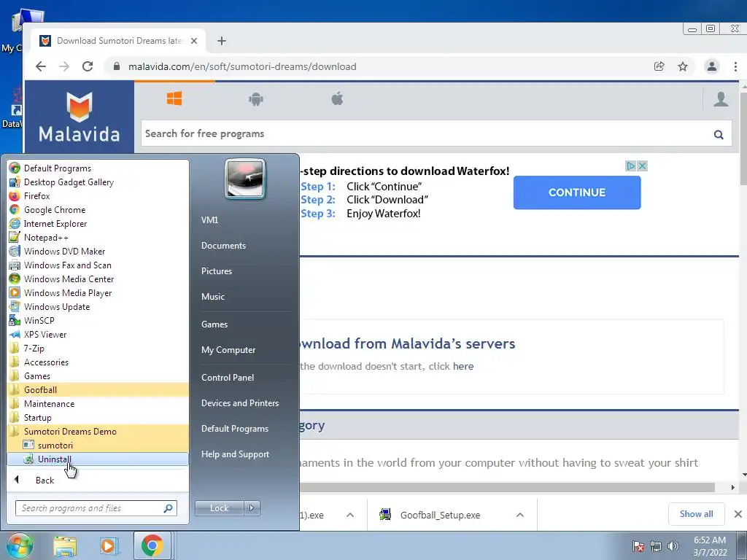
Task: Expand the Startup folder
Action: (98, 417)
